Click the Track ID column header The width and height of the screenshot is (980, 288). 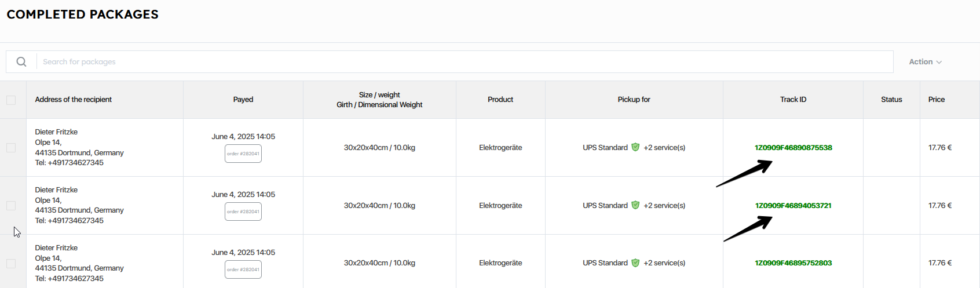click(793, 100)
